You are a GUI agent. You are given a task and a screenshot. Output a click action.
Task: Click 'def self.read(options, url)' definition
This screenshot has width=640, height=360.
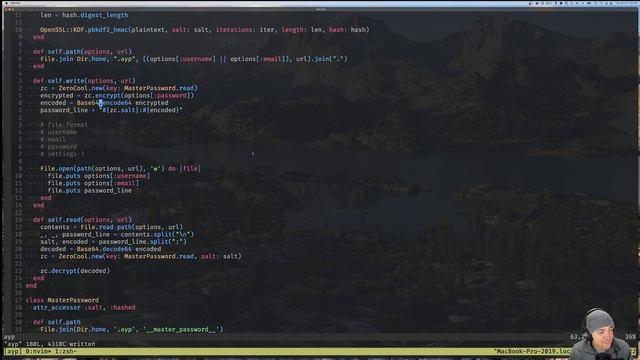pos(82,220)
